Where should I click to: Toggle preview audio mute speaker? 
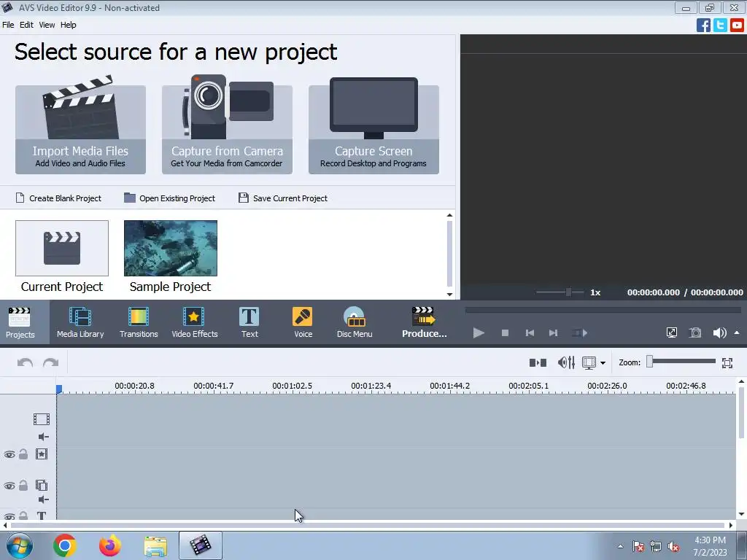[x=719, y=332]
